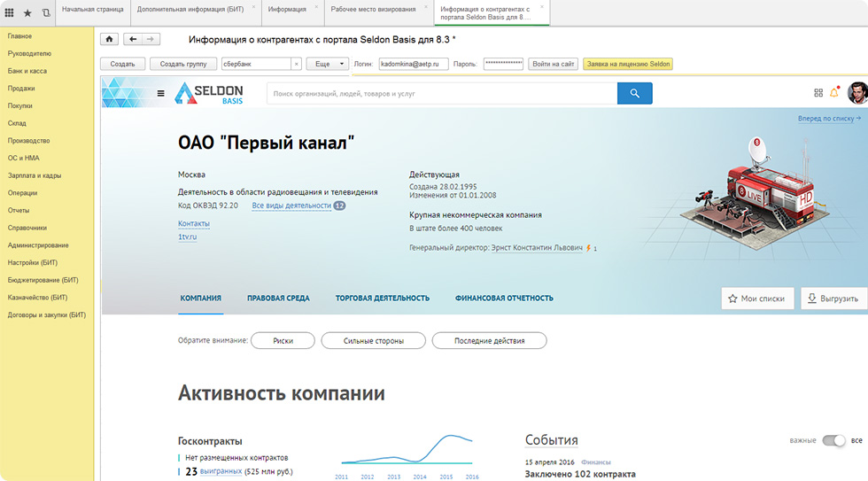868x481 pixels.
Task: Click the Seldon grid view icon
Action: click(x=818, y=93)
